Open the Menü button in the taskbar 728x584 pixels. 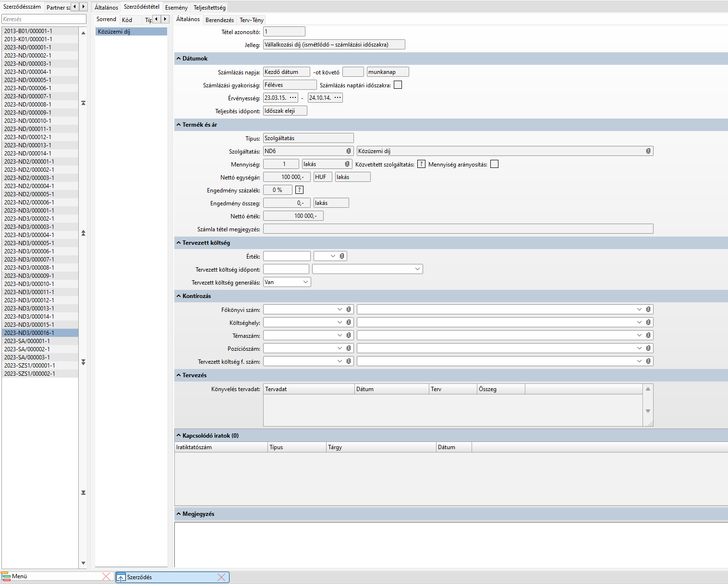[19, 576]
